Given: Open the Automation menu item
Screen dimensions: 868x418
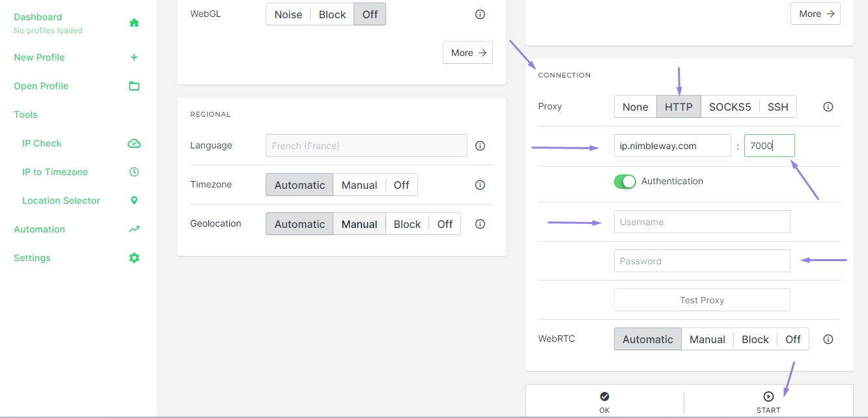Looking at the screenshot, I should tap(40, 229).
